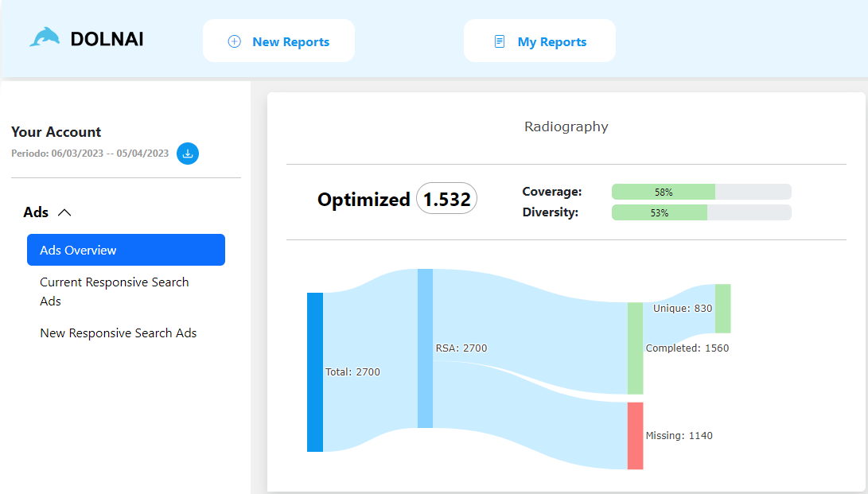The width and height of the screenshot is (868, 494).
Task: Click the Completed: 1560 flow label
Action: (x=687, y=348)
